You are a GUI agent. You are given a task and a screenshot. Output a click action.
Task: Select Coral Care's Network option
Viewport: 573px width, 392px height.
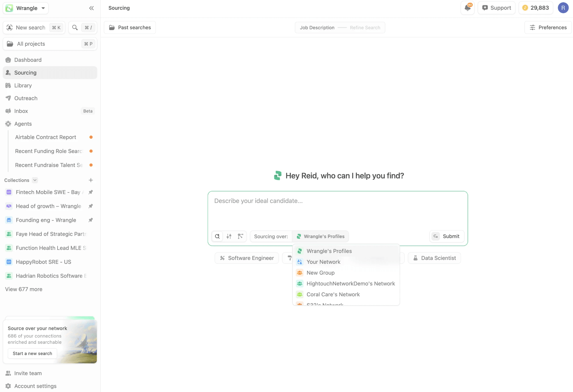coord(346,295)
